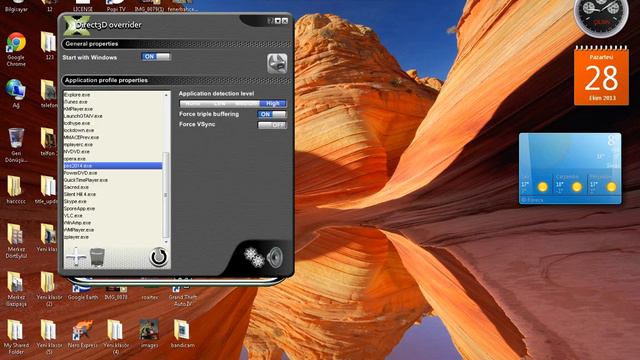Open the images file icon on desktop
640x360 pixels.
(x=149, y=334)
